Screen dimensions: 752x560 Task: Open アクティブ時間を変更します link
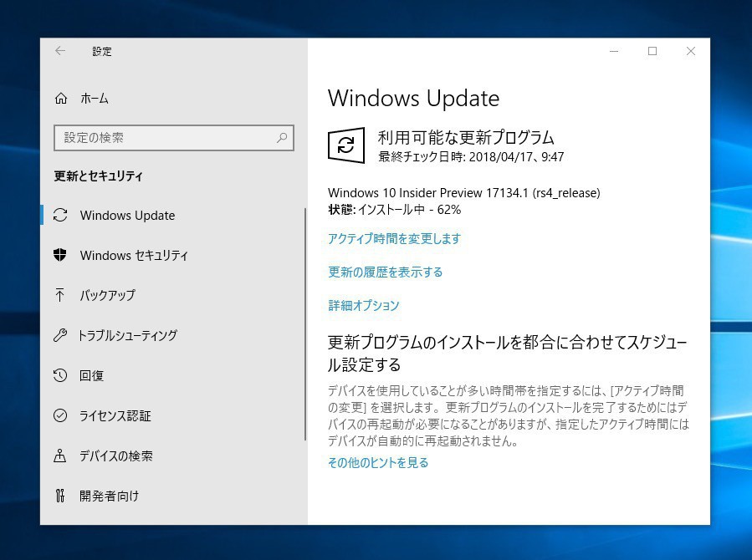(393, 239)
